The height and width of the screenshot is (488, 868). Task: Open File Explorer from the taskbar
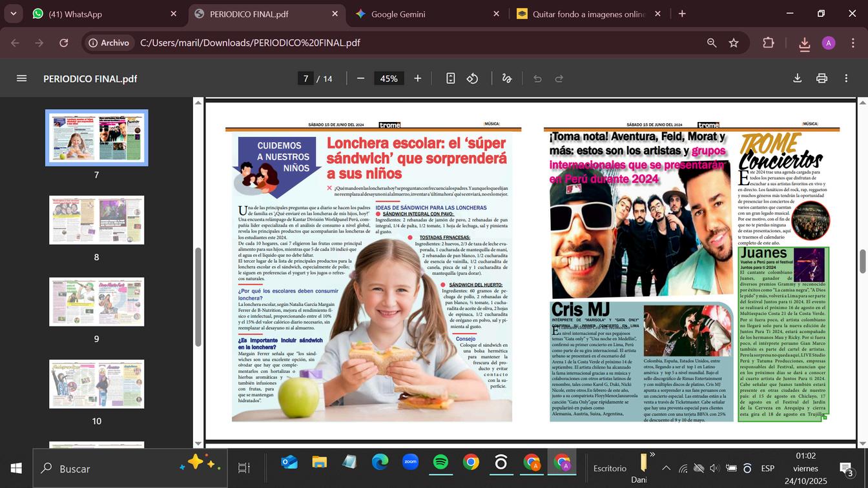coord(319,462)
